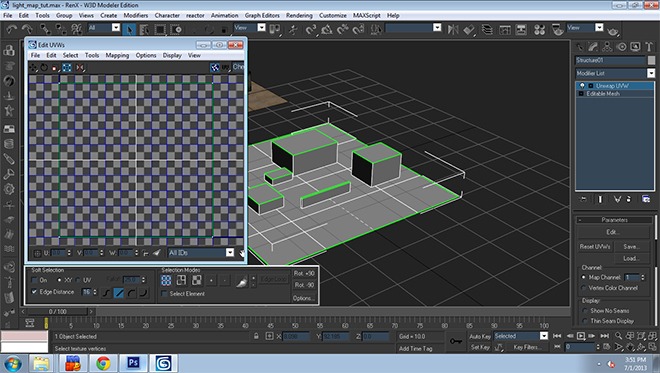The height and width of the screenshot is (373, 660).
Task: Click the Mirror tool in main toolbar
Action: [x=453, y=29]
